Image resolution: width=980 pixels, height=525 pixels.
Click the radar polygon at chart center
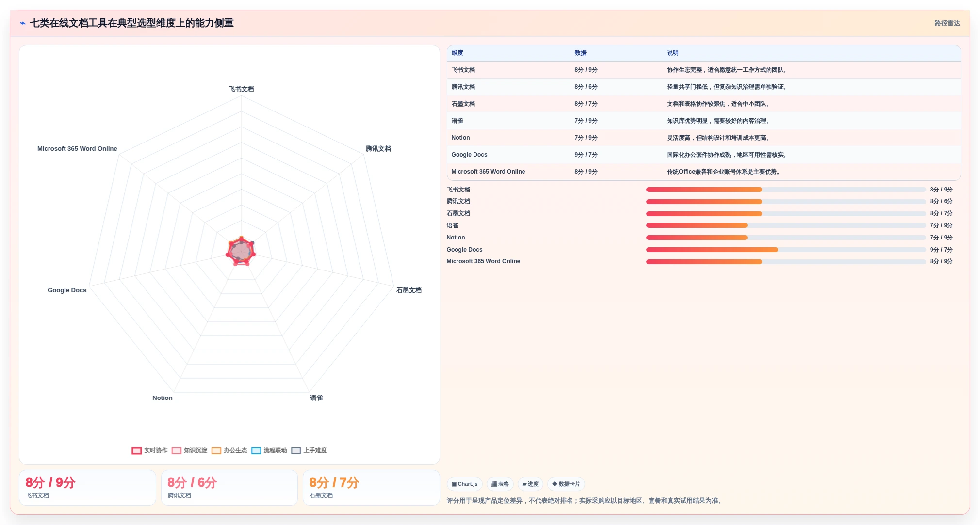tap(241, 251)
